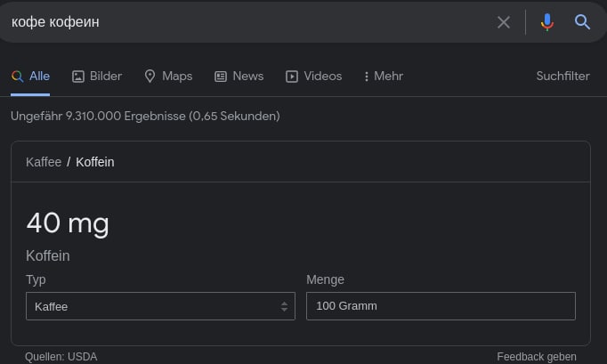Viewport: 607px width, 364px height.
Task: Click the Bilder picture icon
Action: 77,77
